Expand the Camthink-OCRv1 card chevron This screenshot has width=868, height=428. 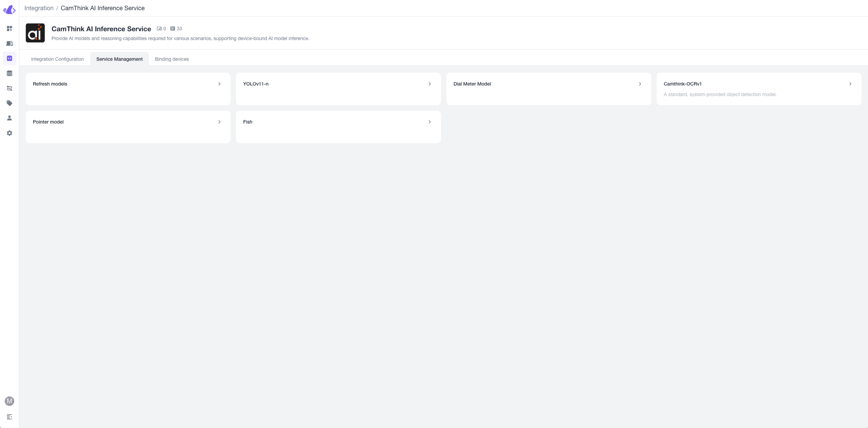point(850,84)
